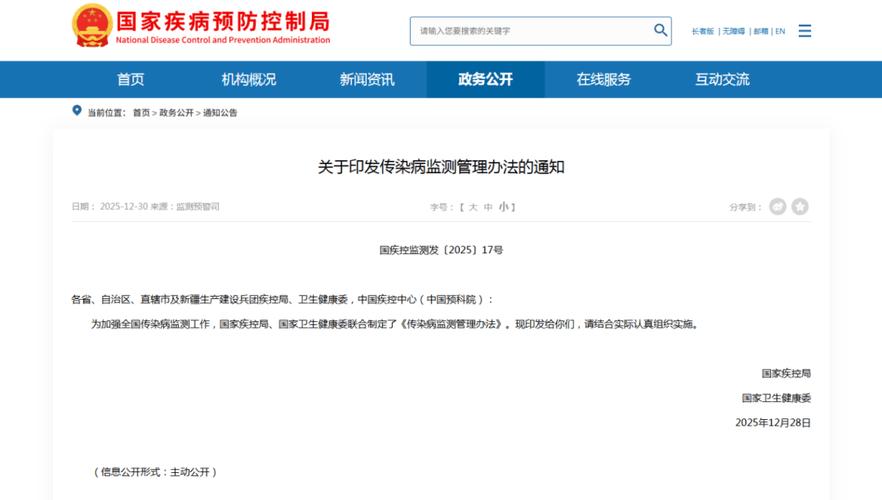Switch to 长者版 elderly mode link

(703, 31)
